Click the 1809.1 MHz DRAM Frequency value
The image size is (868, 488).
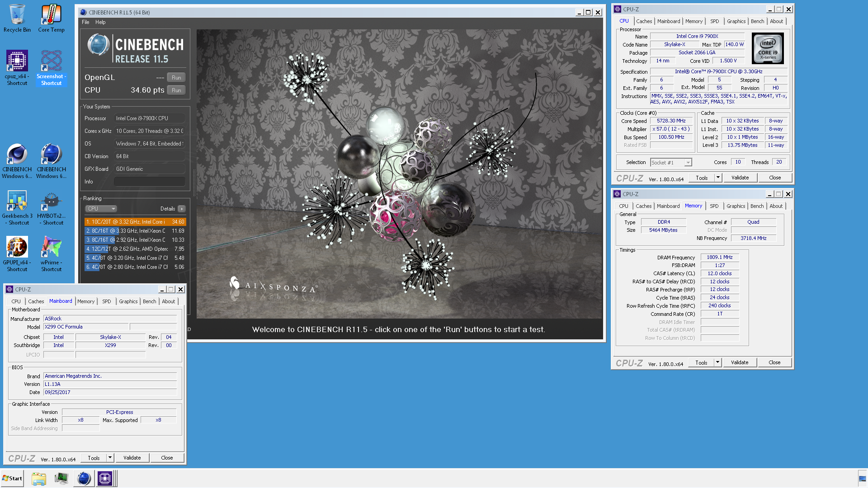point(720,257)
